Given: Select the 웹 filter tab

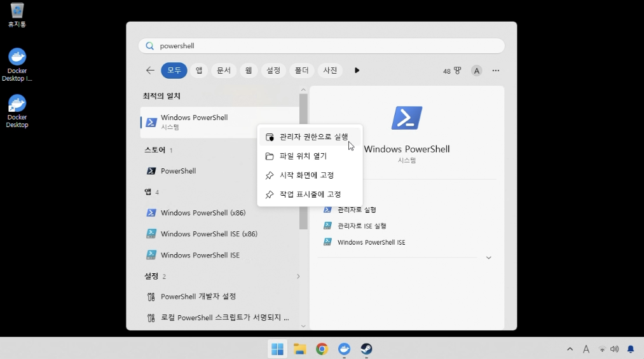Looking at the screenshot, I should (249, 71).
